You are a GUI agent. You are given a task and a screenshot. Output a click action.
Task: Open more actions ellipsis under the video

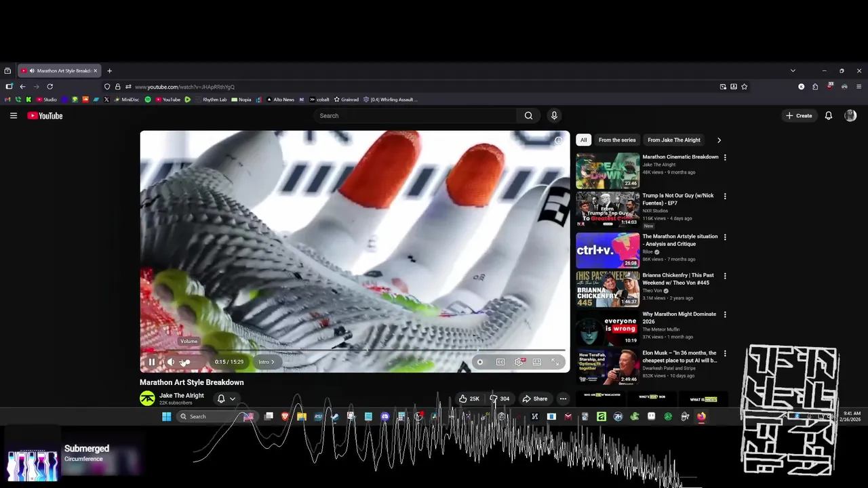563,399
